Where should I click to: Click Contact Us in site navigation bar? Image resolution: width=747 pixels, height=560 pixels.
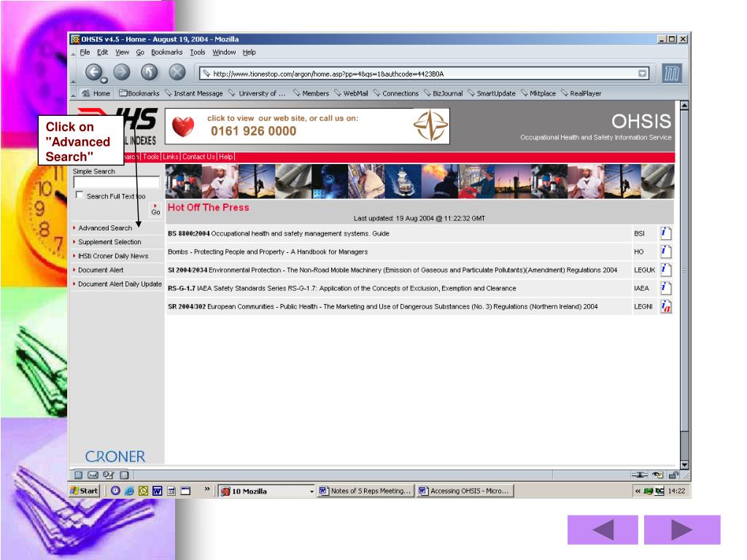(x=198, y=157)
